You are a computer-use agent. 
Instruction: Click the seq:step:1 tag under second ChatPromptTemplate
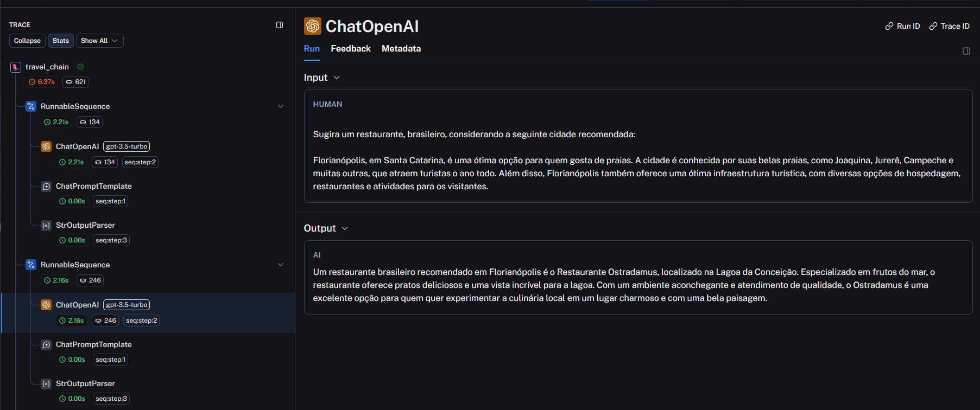click(110, 360)
